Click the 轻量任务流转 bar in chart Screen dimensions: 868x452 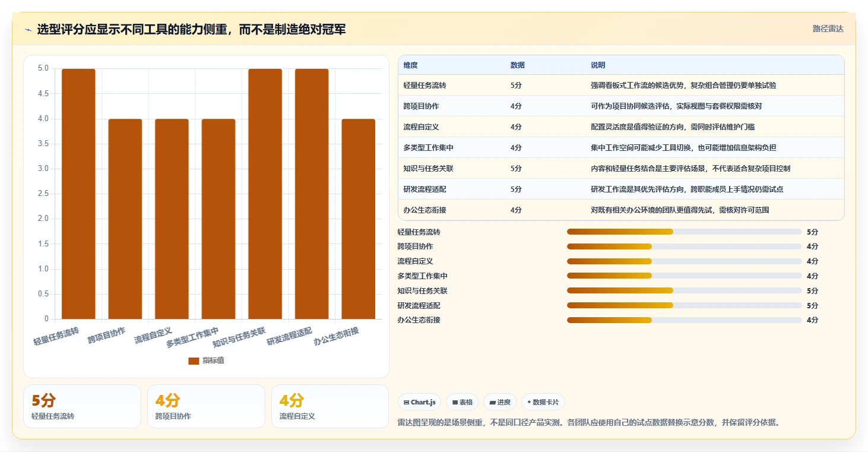click(x=78, y=194)
